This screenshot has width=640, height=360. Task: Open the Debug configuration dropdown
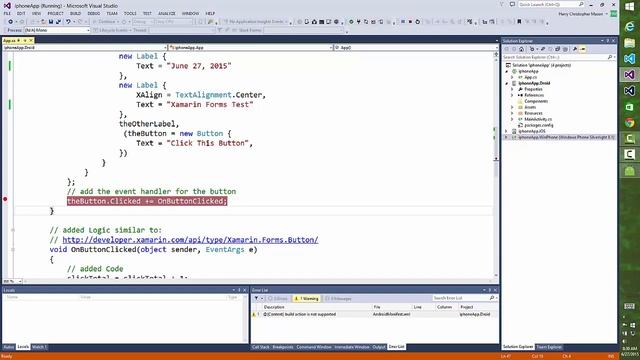(142, 22)
